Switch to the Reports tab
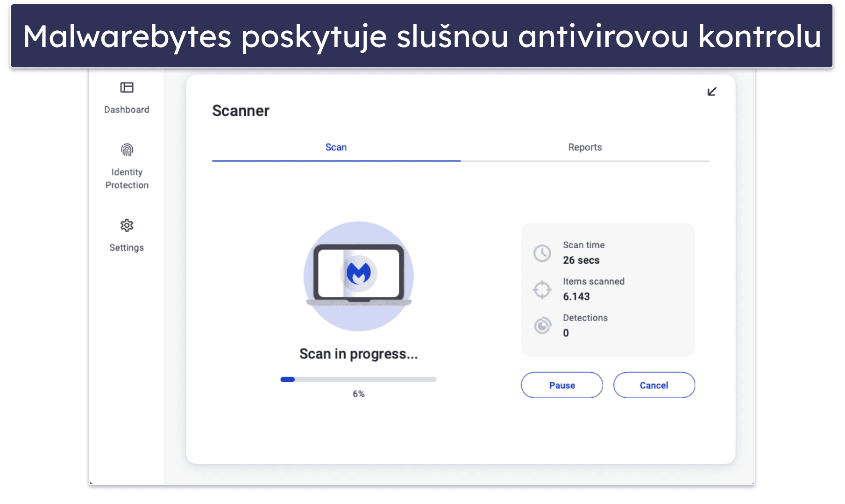Screen dimensions: 845x504 click(585, 147)
